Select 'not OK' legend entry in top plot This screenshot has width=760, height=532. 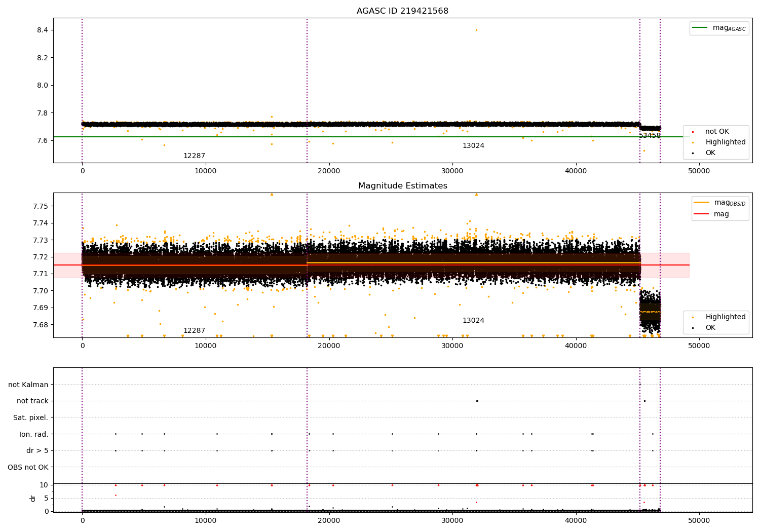point(717,132)
